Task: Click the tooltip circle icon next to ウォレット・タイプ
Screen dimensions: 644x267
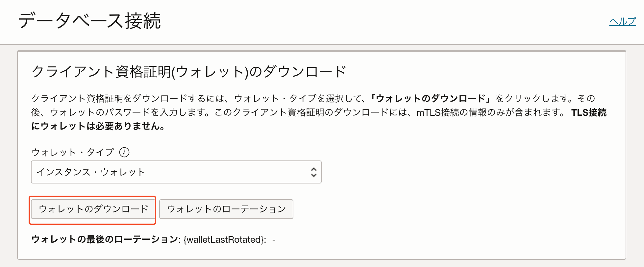Action: [x=124, y=152]
